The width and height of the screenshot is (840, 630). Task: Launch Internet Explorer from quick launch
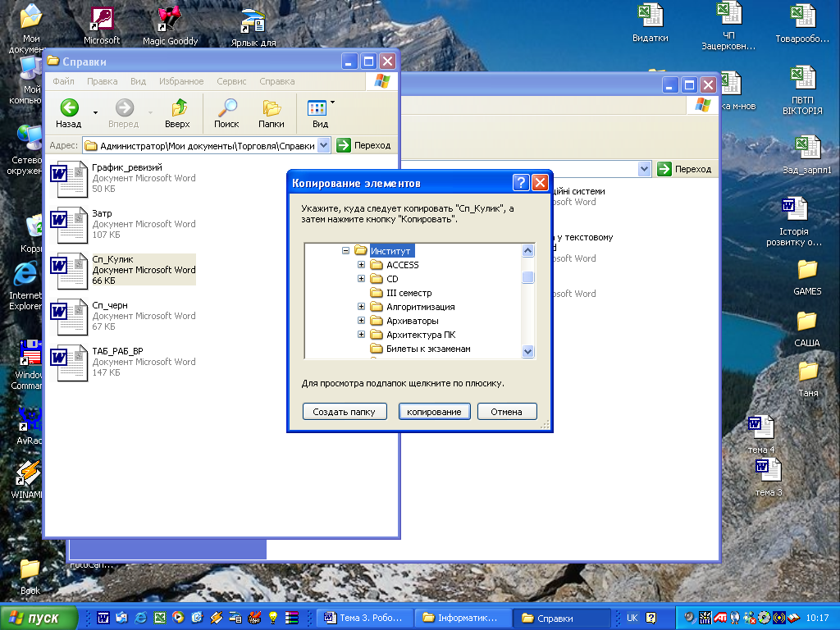140,618
